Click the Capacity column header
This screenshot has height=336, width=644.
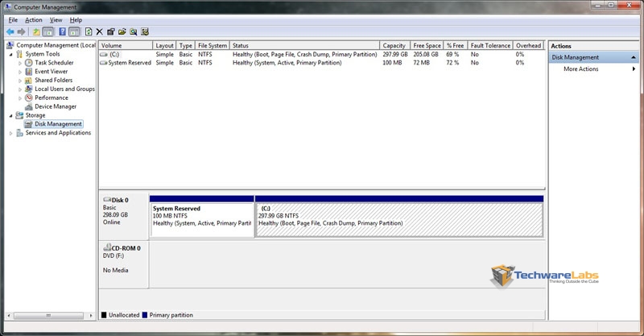[x=394, y=46]
